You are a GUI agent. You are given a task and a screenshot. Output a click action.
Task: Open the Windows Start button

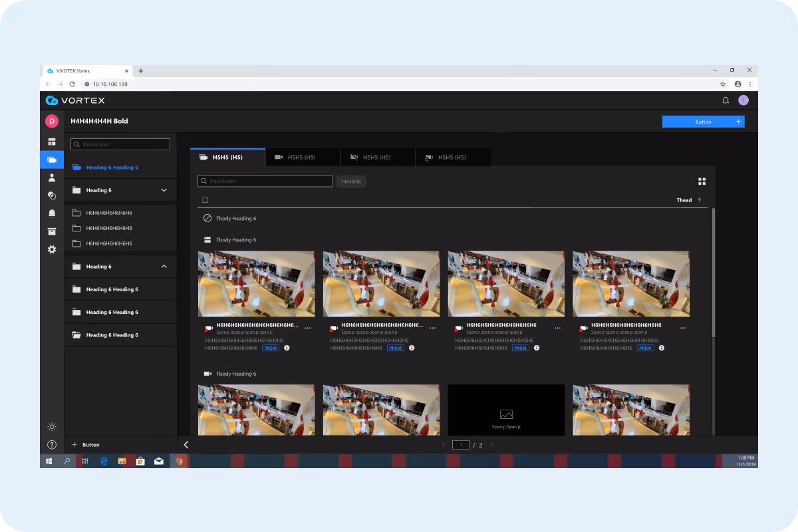[x=49, y=461]
